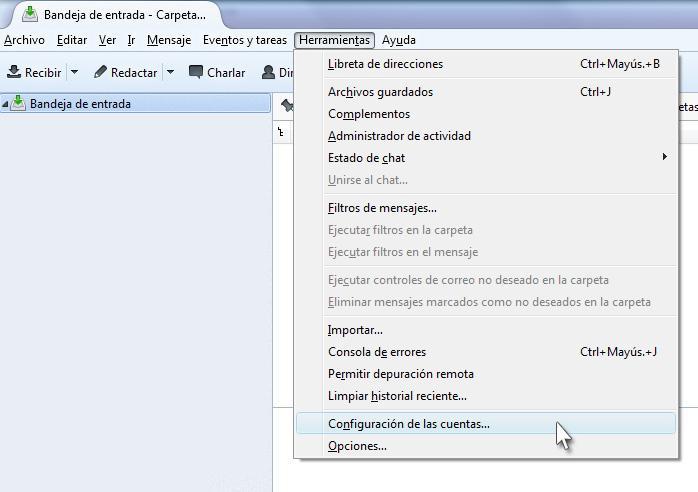This screenshot has height=492, width=698.
Task: Select Bandeja de entrada in folder tree
Action: pos(135,103)
